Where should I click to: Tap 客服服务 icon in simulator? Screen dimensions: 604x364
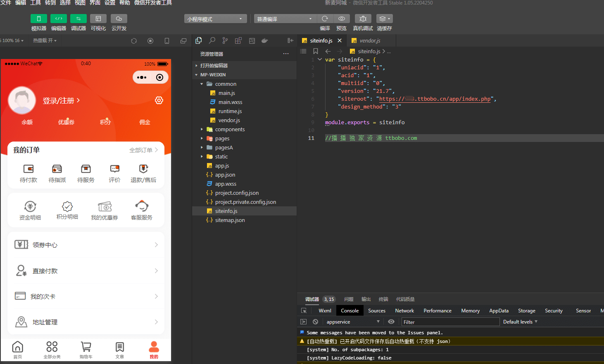[x=142, y=210]
